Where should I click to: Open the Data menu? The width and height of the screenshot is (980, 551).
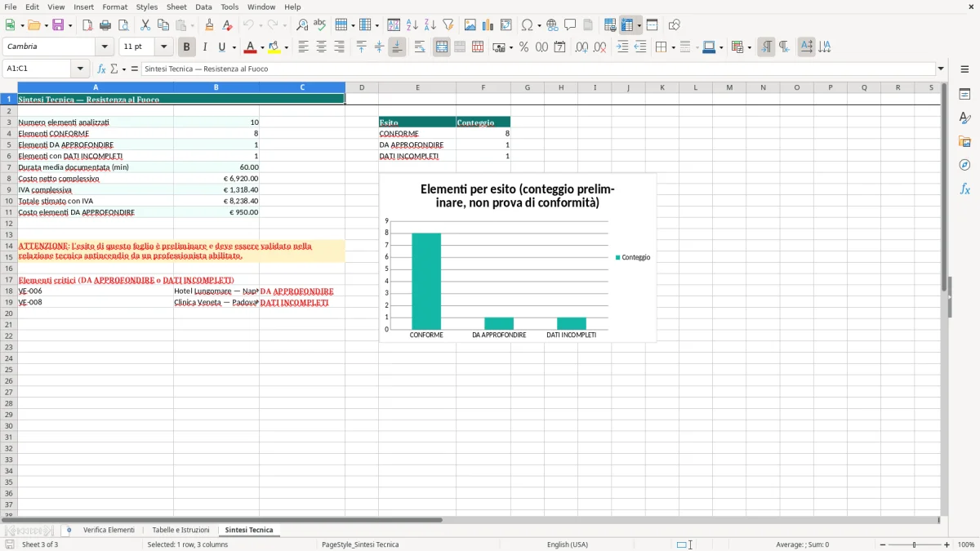203,7
